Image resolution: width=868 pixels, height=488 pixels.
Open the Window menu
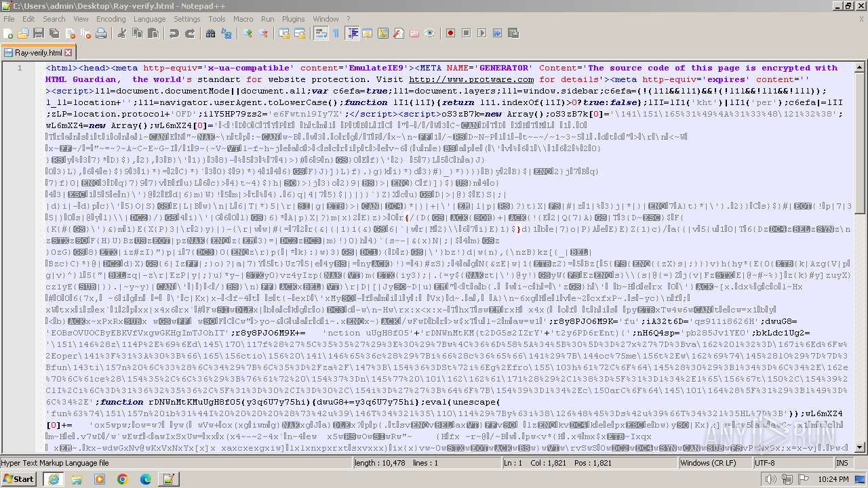click(x=325, y=19)
